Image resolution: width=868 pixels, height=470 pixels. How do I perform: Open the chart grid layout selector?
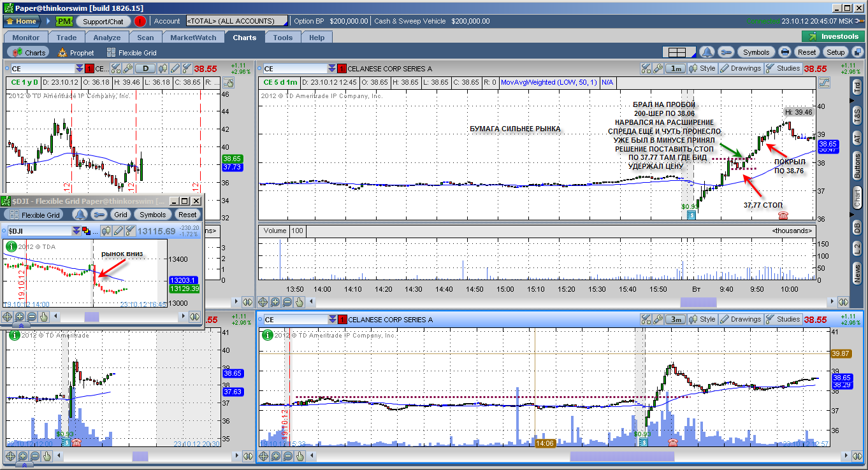pyautogui.click(x=678, y=52)
